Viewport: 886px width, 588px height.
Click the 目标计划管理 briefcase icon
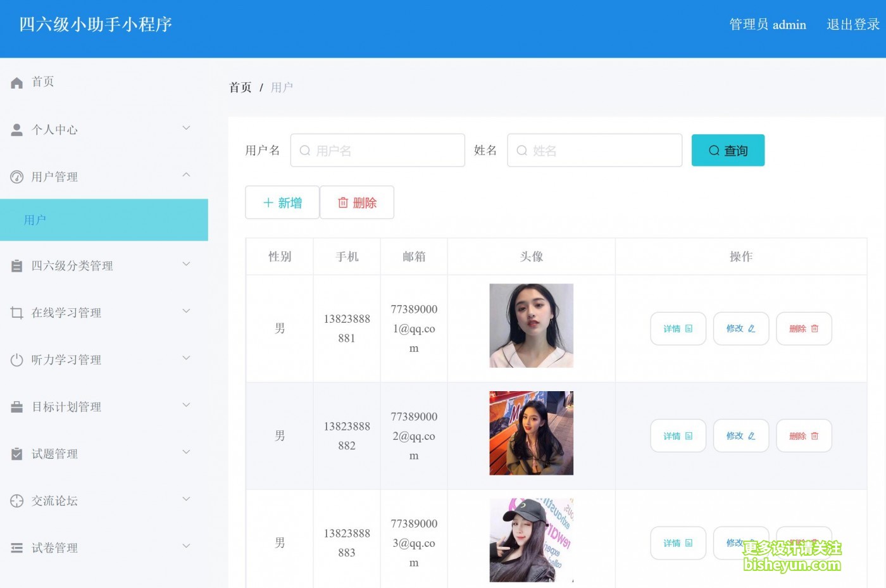click(16, 406)
